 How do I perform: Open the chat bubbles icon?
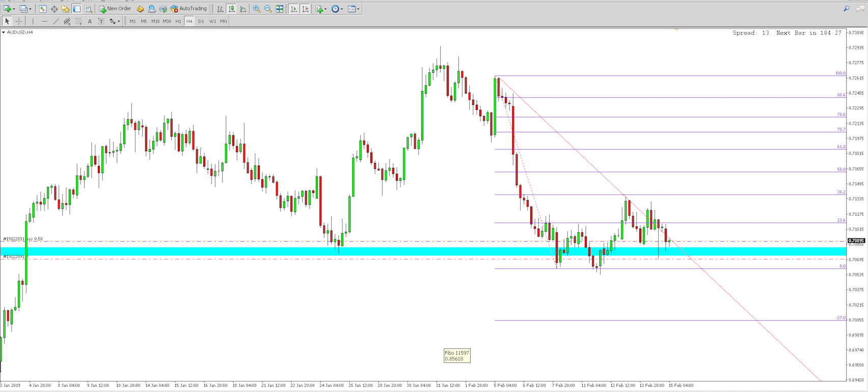click(860, 9)
